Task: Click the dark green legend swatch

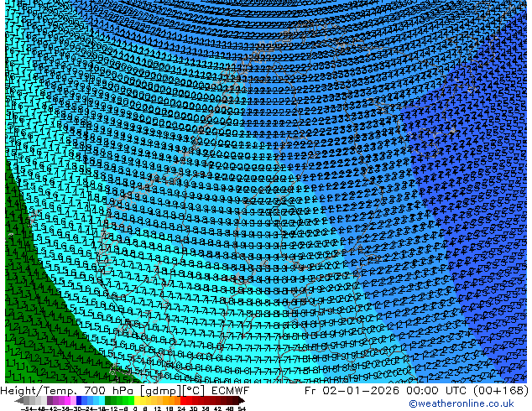Action: coord(108,400)
